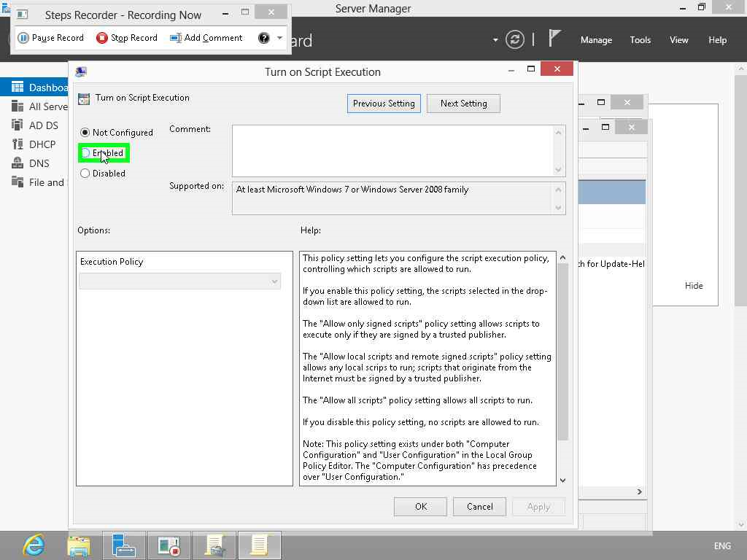Open Group Policy Management taskbar icon

(x=214, y=545)
